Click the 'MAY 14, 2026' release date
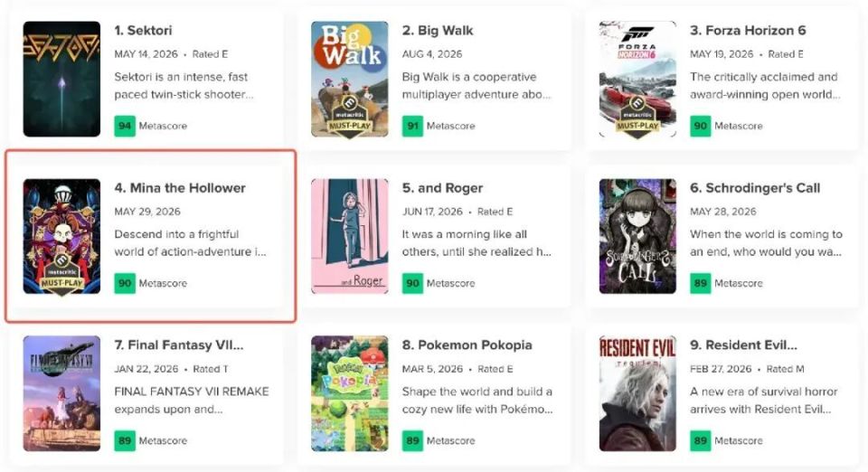This screenshot has width=868, height=472. [x=146, y=54]
